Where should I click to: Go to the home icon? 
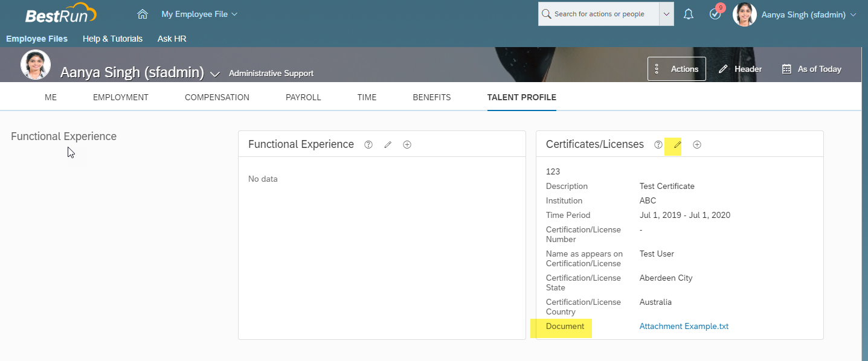pos(143,14)
